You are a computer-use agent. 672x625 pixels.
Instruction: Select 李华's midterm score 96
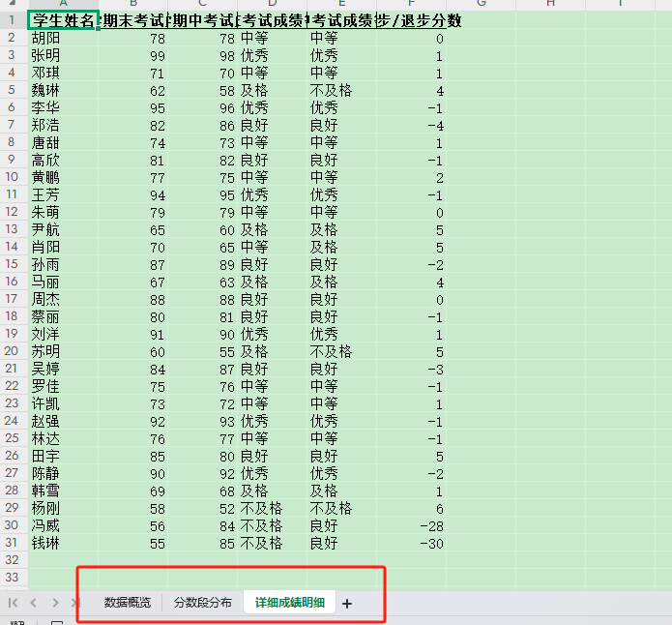click(203, 107)
